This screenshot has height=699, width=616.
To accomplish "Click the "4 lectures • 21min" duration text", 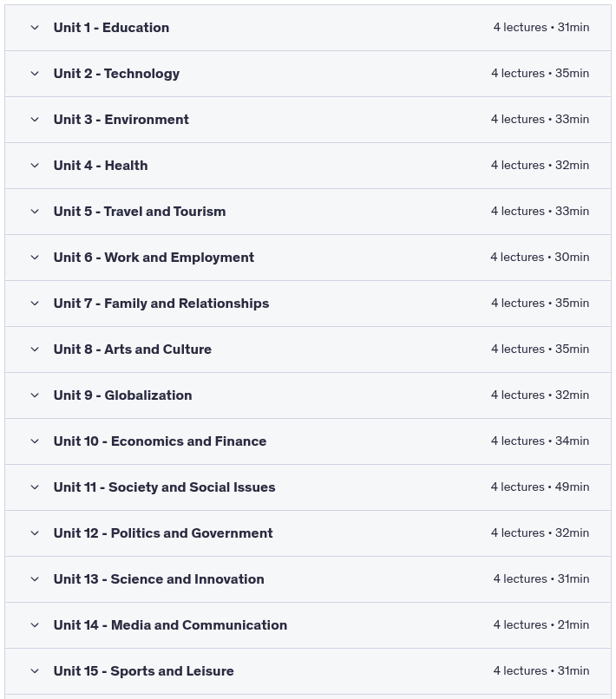I will coord(541,625).
